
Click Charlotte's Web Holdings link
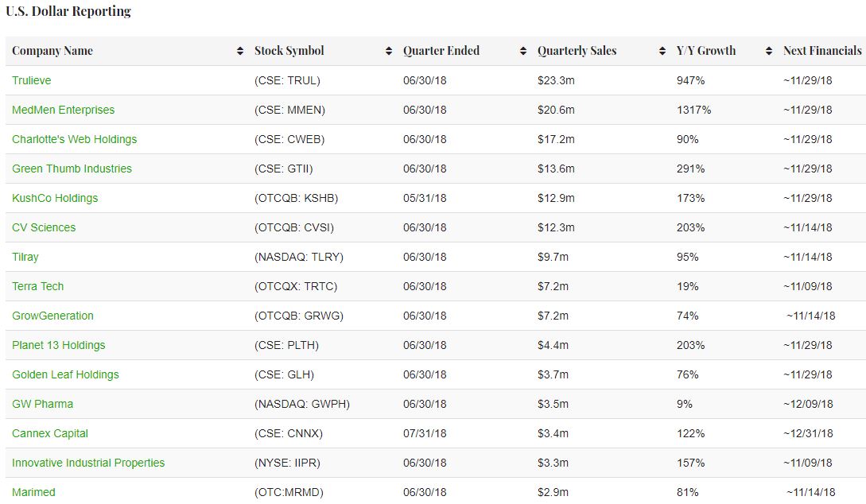click(74, 139)
